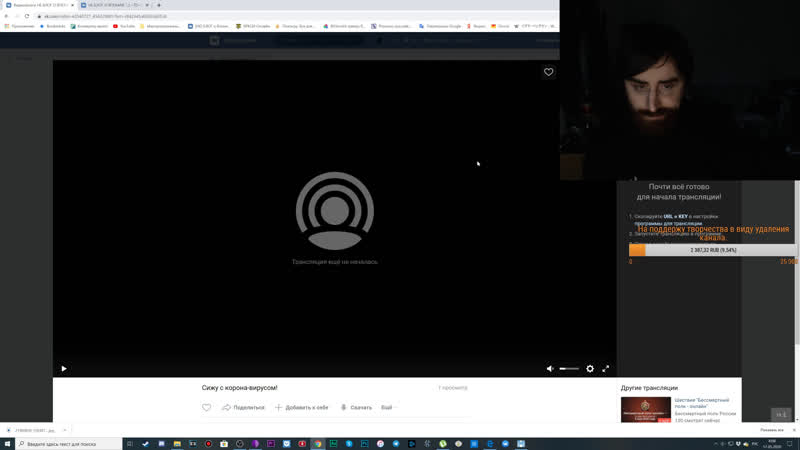
Task: Open the video player settings gear
Action: point(590,368)
